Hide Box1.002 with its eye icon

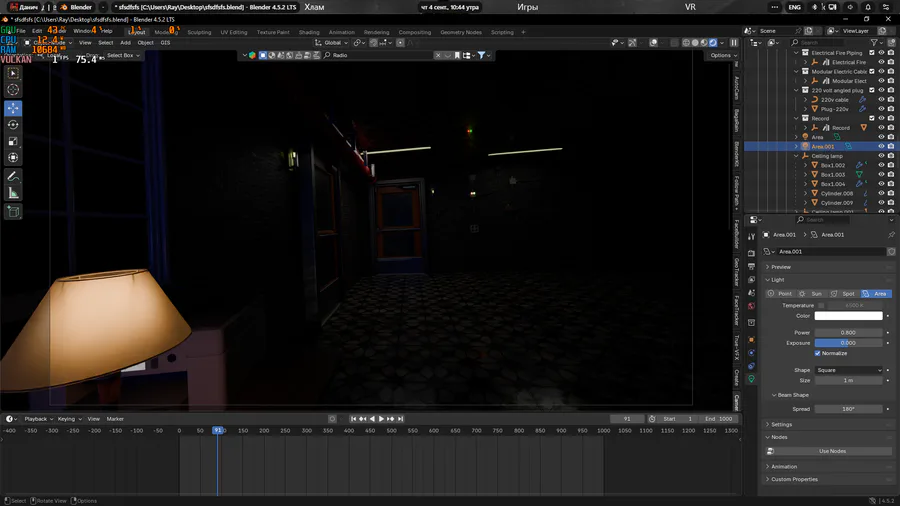point(882,165)
